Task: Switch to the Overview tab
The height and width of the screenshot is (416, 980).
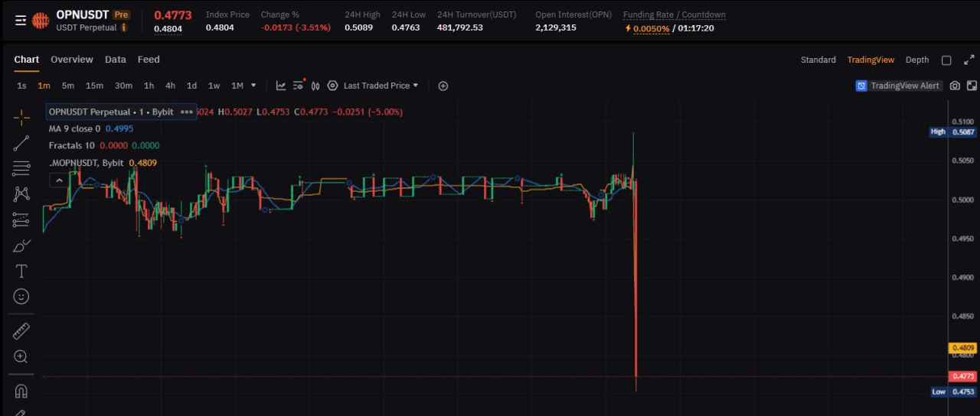Action: click(x=72, y=60)
